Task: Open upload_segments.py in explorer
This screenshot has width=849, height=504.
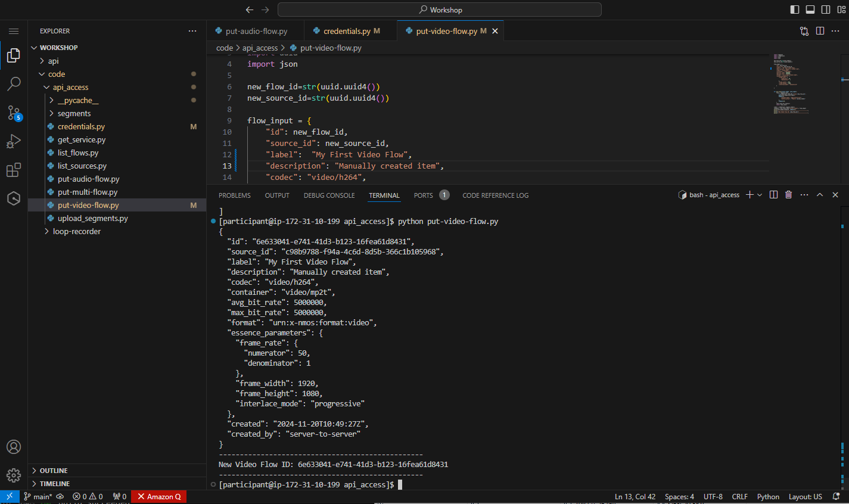Action: coord(117,218)
